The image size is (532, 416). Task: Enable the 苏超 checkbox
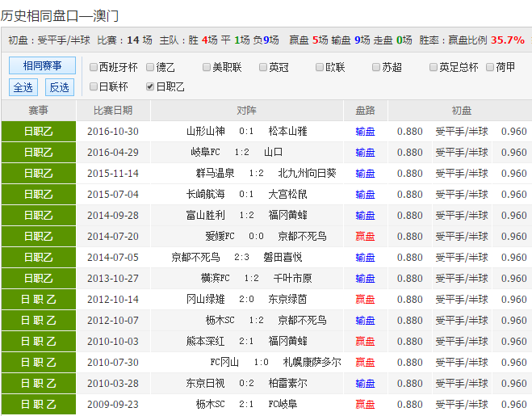tap(377, 68)
